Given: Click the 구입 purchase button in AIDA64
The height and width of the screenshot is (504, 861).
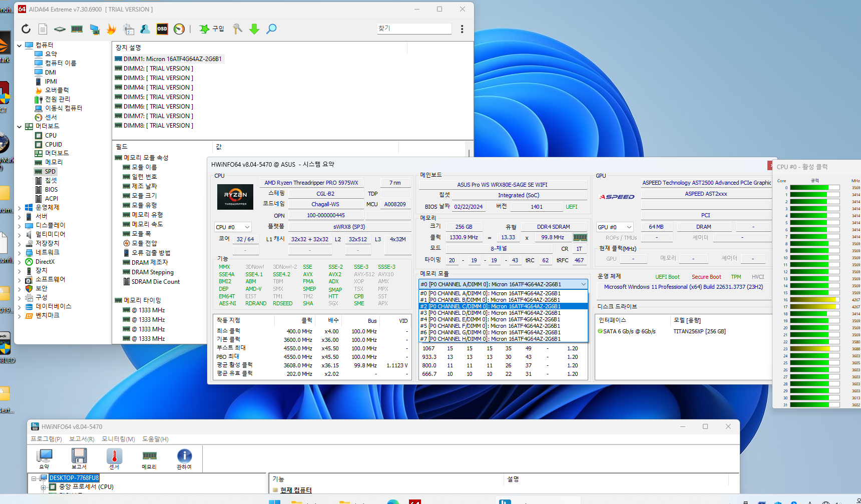Looking at the screenshot, I should click(212, 29).
